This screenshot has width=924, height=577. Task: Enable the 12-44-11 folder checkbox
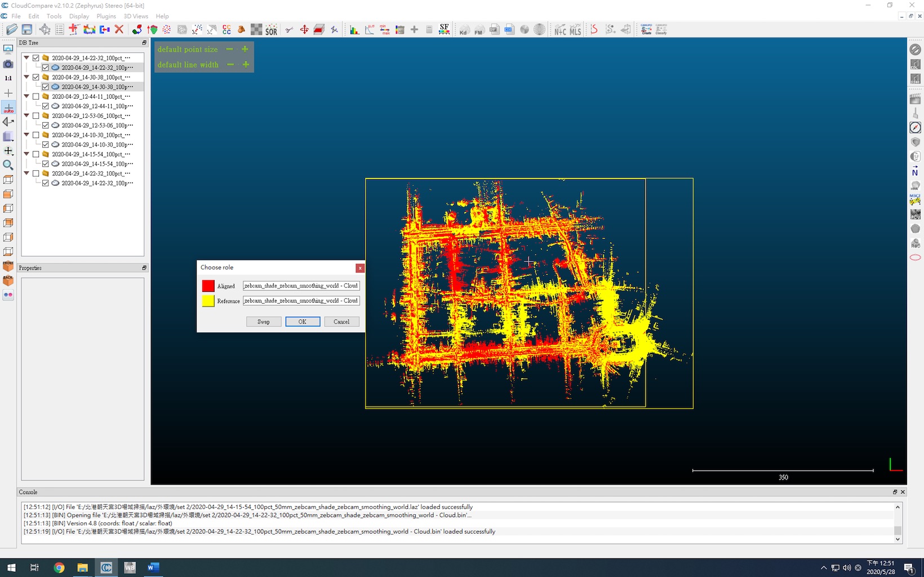coord(36,96)
